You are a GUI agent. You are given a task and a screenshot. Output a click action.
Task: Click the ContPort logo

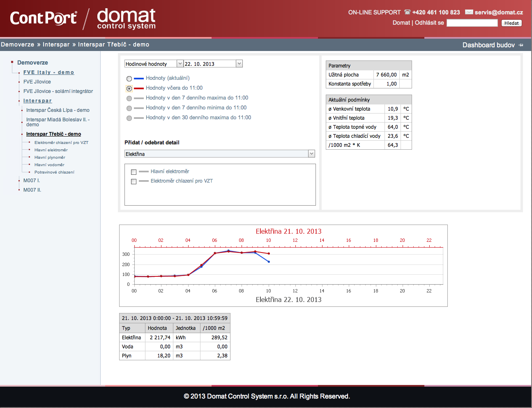(x=43, y=18)
